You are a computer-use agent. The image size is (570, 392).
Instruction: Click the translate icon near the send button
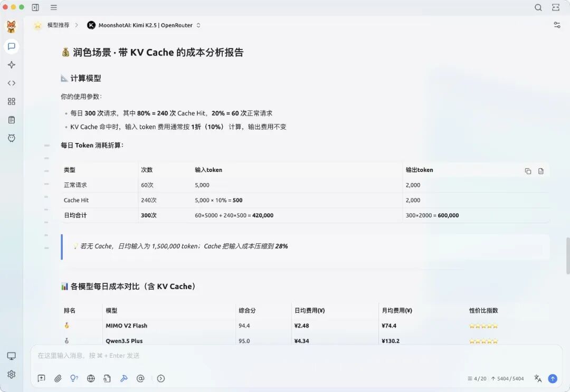coord(537,379)
